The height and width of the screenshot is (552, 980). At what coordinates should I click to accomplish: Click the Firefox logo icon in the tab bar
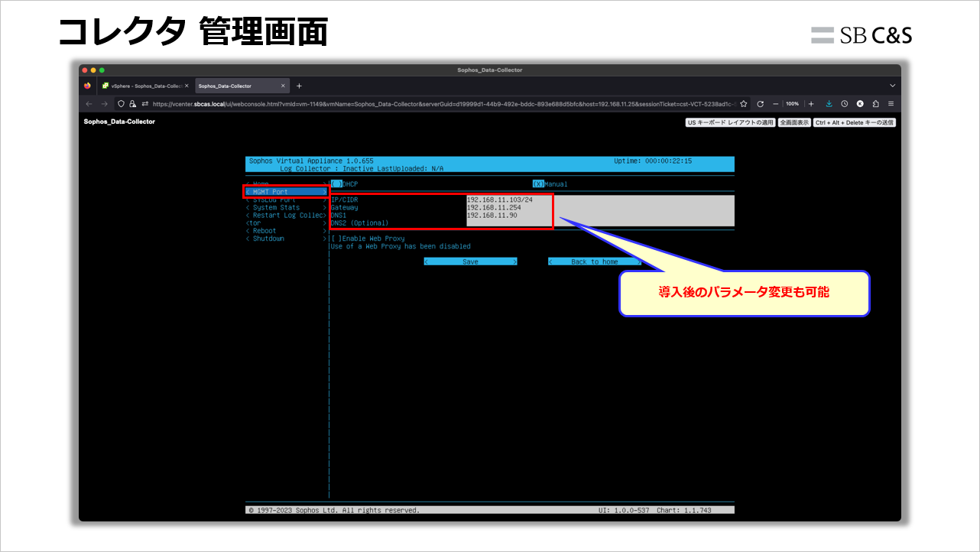pos(87,86)
